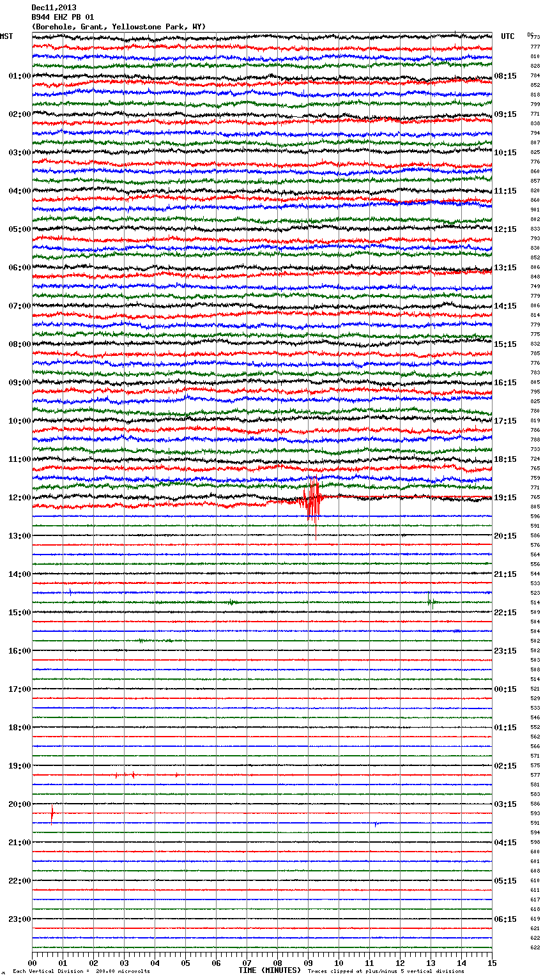The width and height of the screenshot is (543, 980).
Task: Select the 06:00 MST time label
Action: pos(20,268)
